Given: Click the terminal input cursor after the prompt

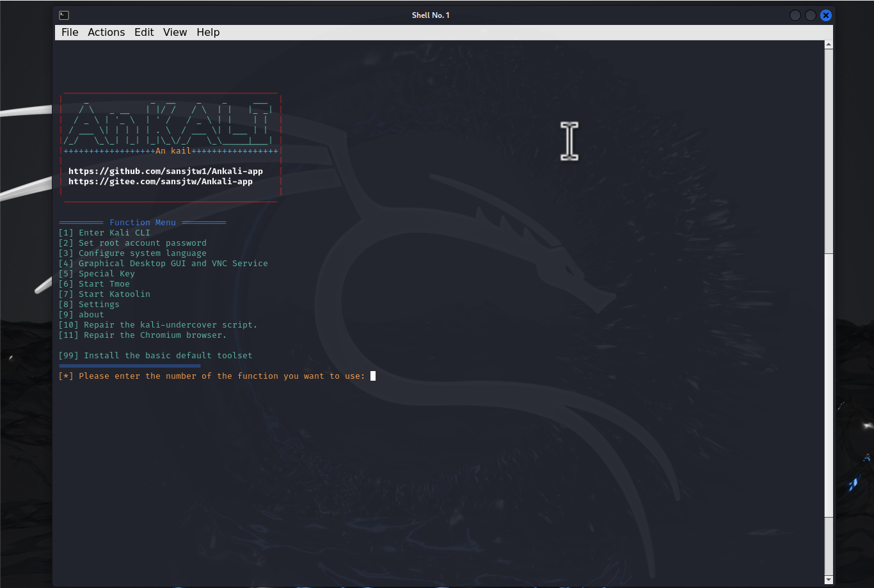Looking at the screenshot, I should [373, 376].
